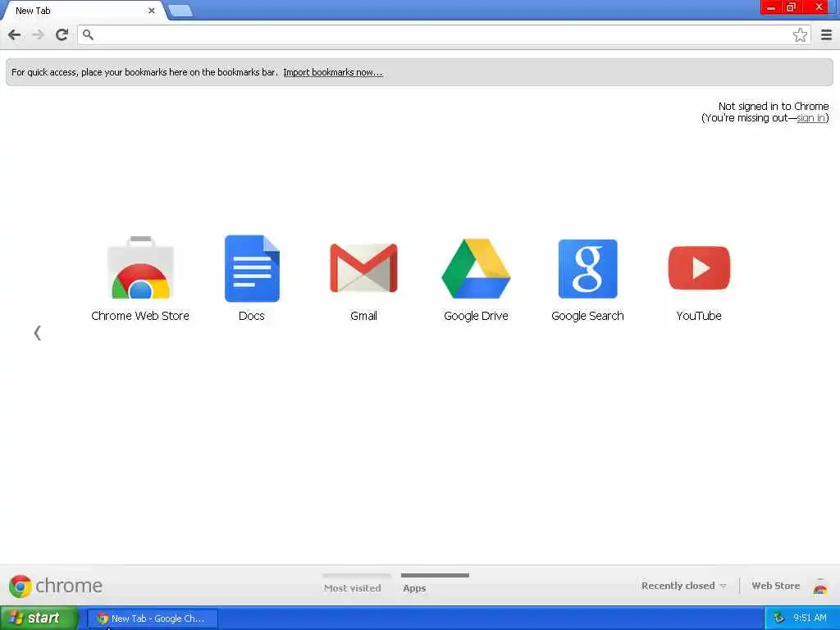Click the New Tab - Google Chrome taskbar button
Screen dimensions: 840x630
coord(153,619)
